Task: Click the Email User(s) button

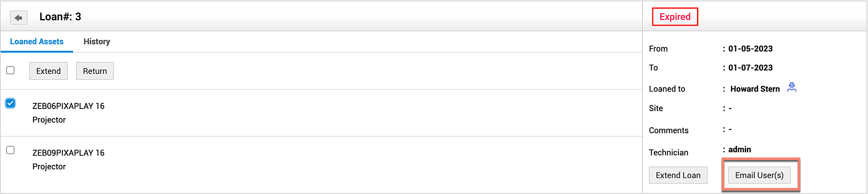Action: pyautogui.click(x=759, y=175)
